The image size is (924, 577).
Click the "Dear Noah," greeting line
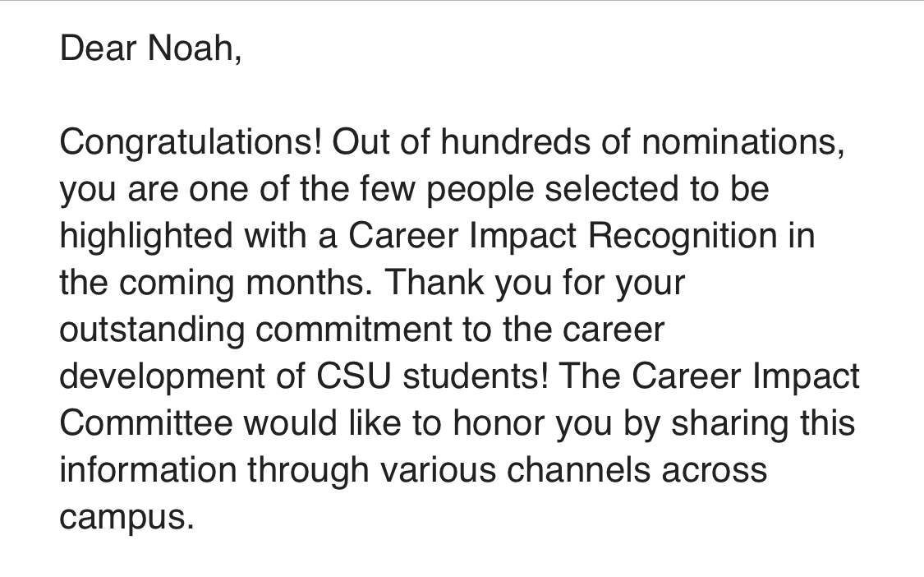150,49
